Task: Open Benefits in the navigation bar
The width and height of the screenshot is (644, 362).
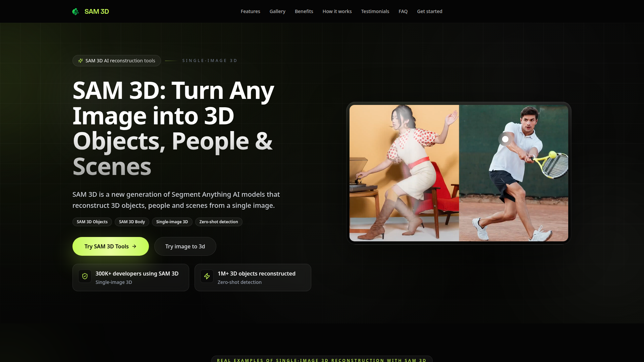Action: pos(304,11)
